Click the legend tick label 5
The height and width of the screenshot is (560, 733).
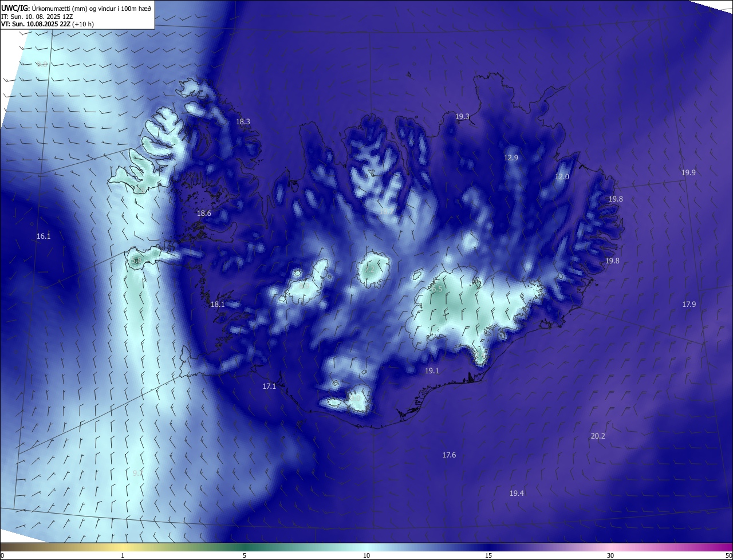click(245, 555)
